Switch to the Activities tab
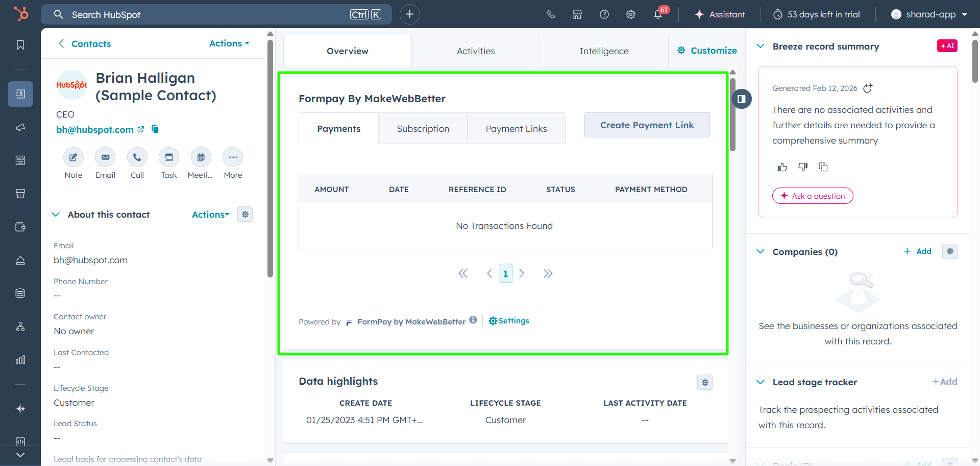980x466 pixels. pyautogui.click(x=475, y=51)
